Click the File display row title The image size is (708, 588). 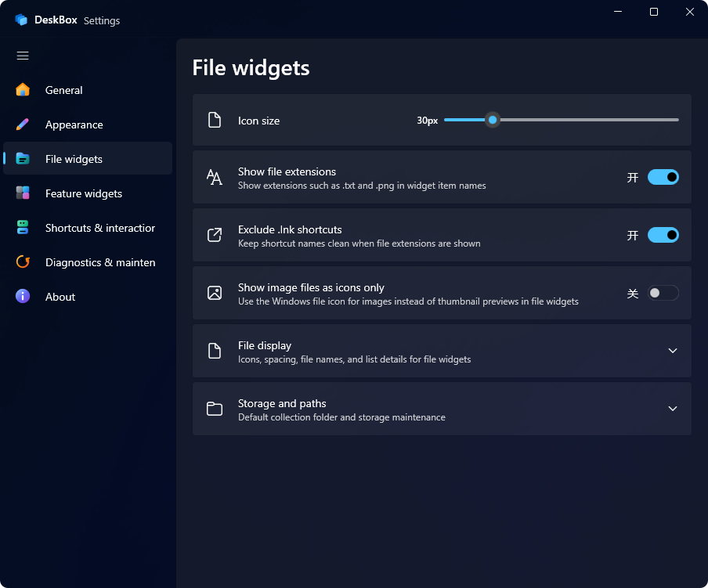pos(265,345)
